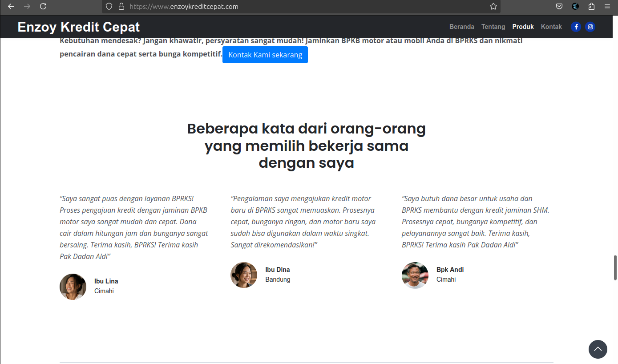Click Ibu Dina's profile photo
The width and height of the screenshot is (618, 364).
point(244,275)
